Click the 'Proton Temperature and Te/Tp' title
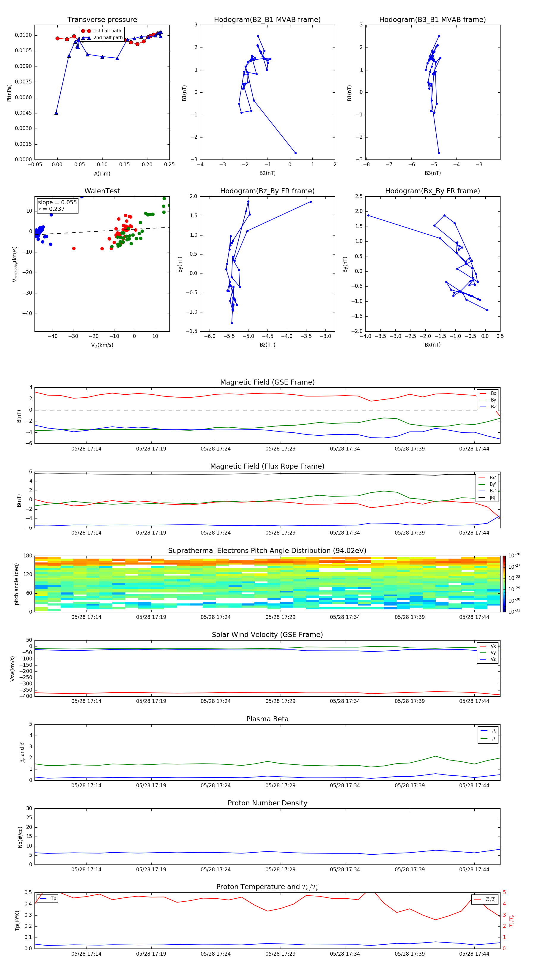535x980 pixels. (x=267, y=887)
